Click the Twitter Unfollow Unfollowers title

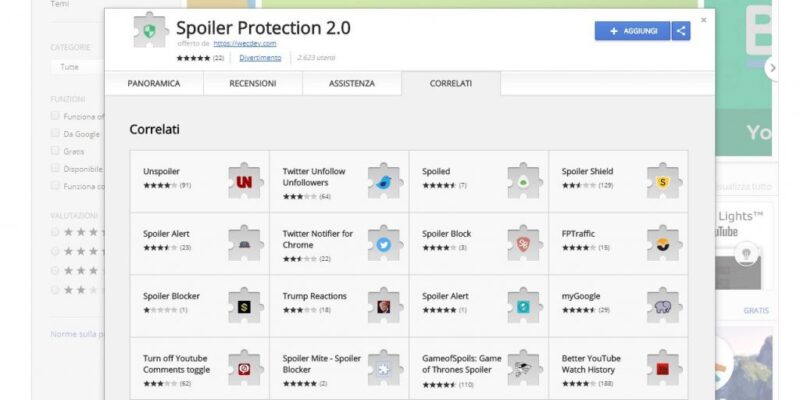[x=314, y=177]
